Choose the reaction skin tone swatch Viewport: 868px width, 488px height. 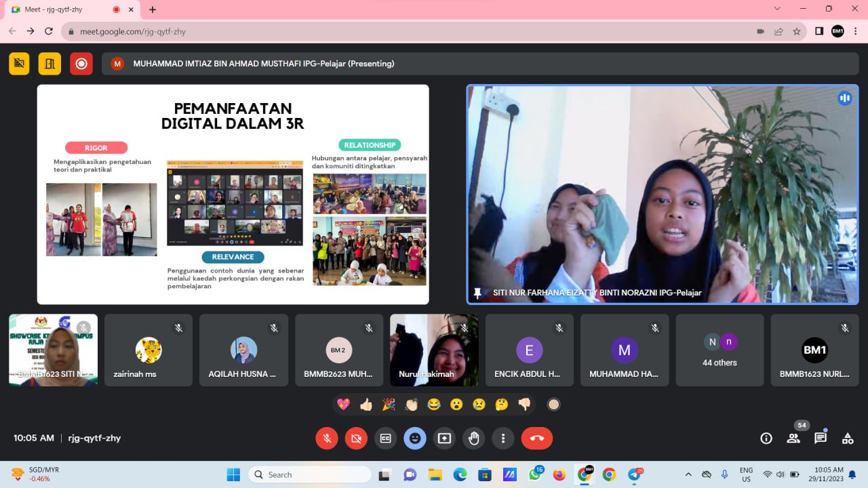point(554,405)
